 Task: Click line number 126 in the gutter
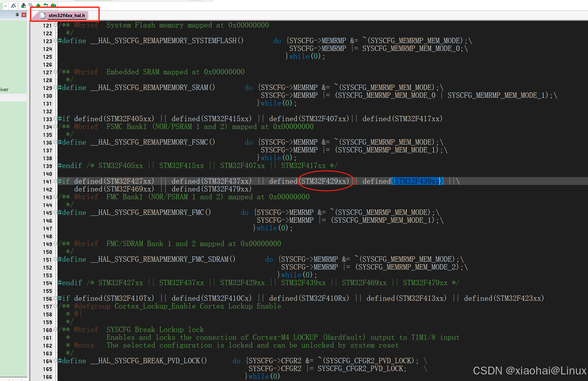click(47, 65)
